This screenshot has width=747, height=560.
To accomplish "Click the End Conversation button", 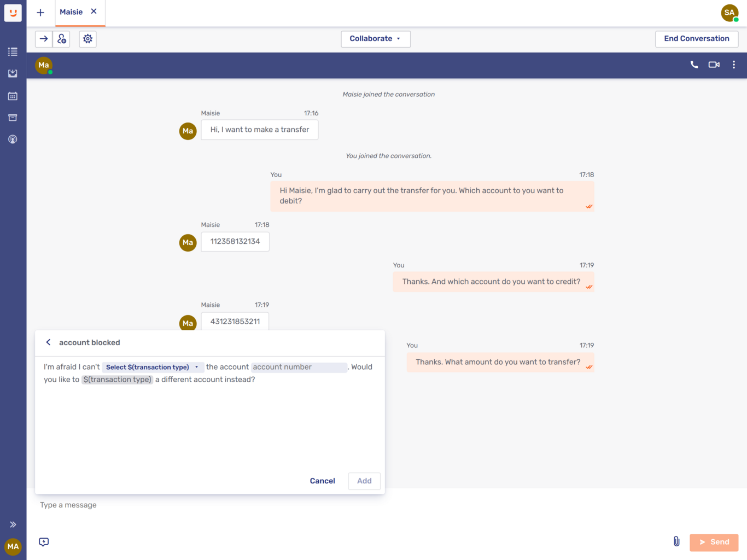I will point(697,38).
